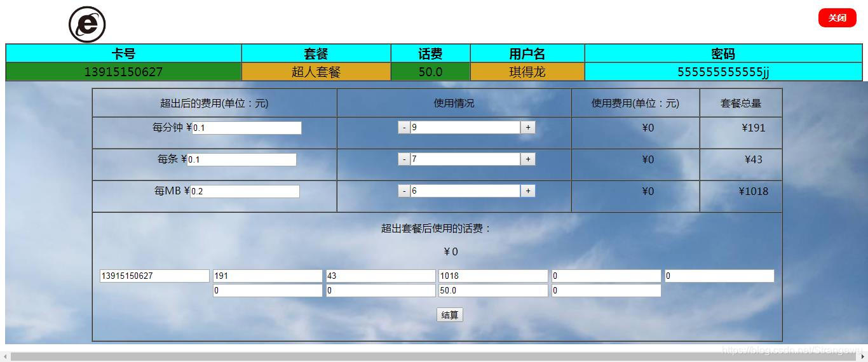
Task: Click the usage input showing 9
Action: [465, 128]
